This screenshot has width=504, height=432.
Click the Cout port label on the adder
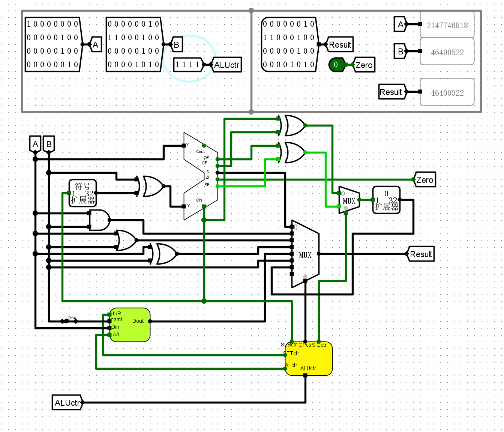(x=200, y=152)
